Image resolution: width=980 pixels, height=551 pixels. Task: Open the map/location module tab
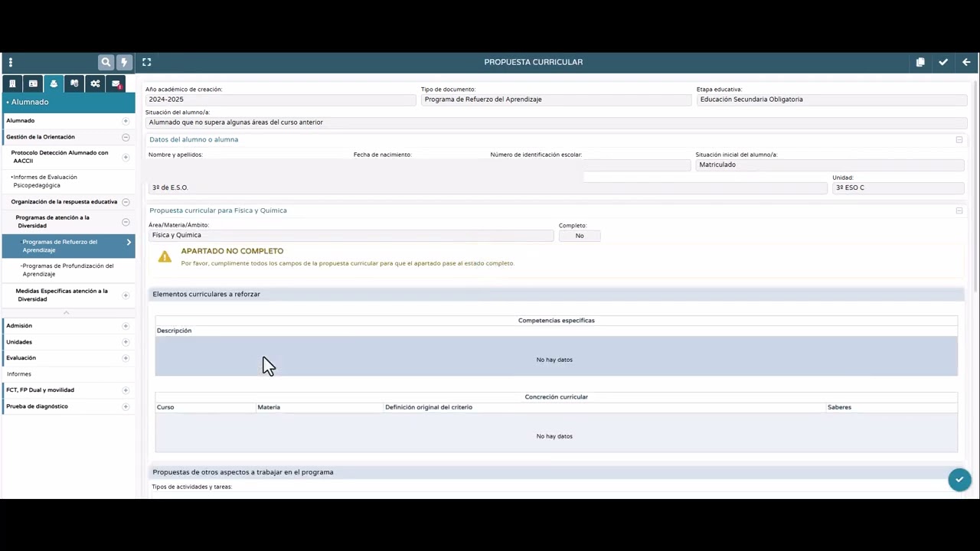pyautogui.click(x=74, y=83)
